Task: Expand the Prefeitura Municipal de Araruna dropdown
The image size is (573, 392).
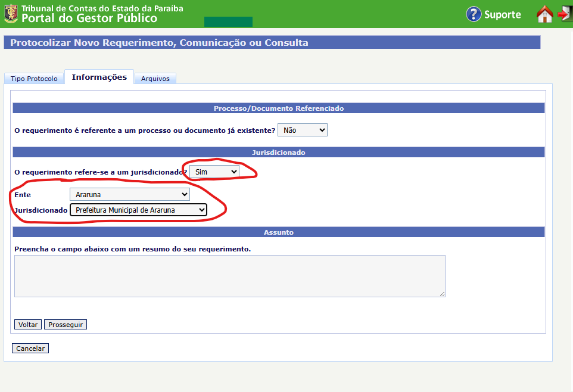Action: [139, 210]
